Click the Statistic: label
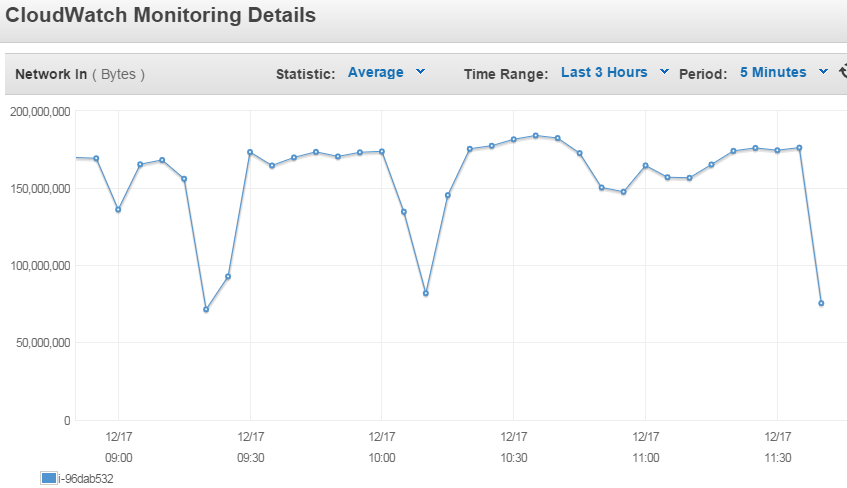 pos(306,74)
